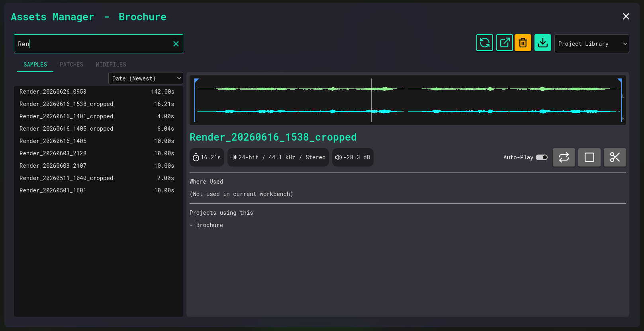644x331 pixels.
Task: Select Render_20260626_0953 in sample list
Action: point(98,92)
